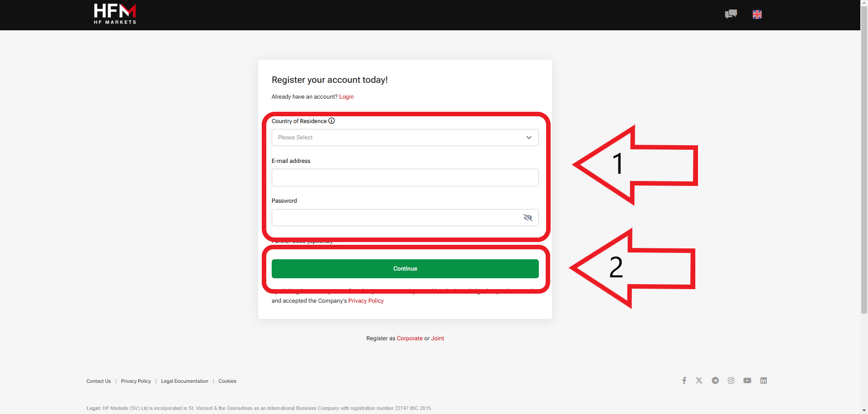The height and width of the screenshot is (414, 868).
Task: Toggle password visibility eye icon
Action: [528, 218]
